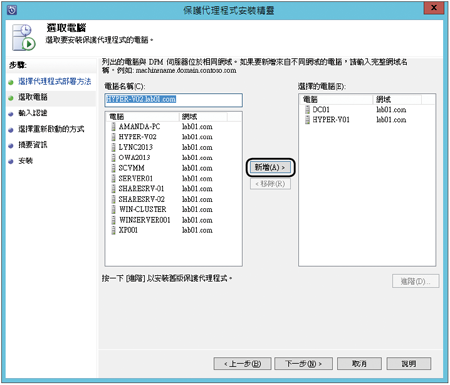Image resolution: width=450 pixels, height=385 pixels.
Task: Select SCVMM in the computer list
Action: (x=132, y=168)
